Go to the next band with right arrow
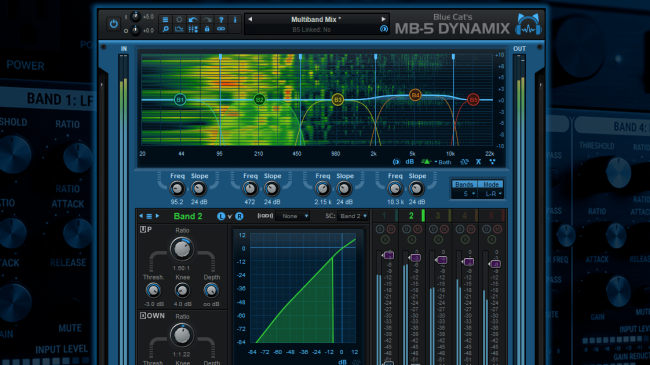650x365 pixels. (x=158, y=216)
